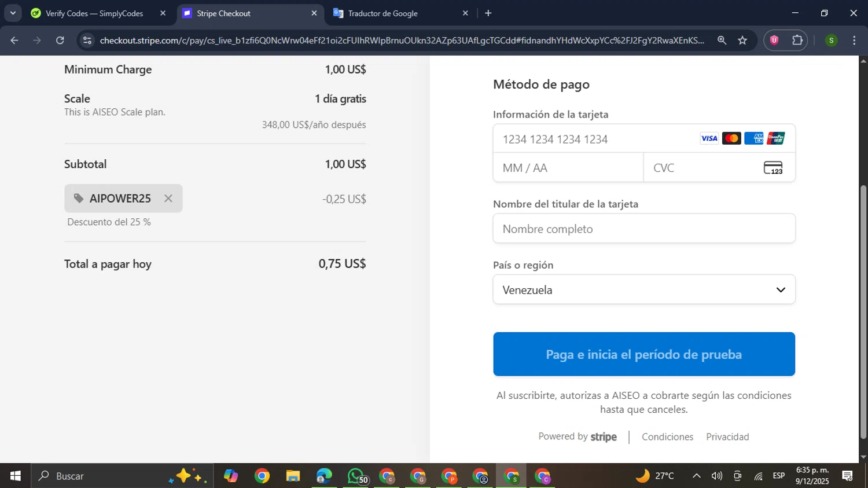Open the País o región dropdown
The image size is (868, 488).
pos(644,289)
